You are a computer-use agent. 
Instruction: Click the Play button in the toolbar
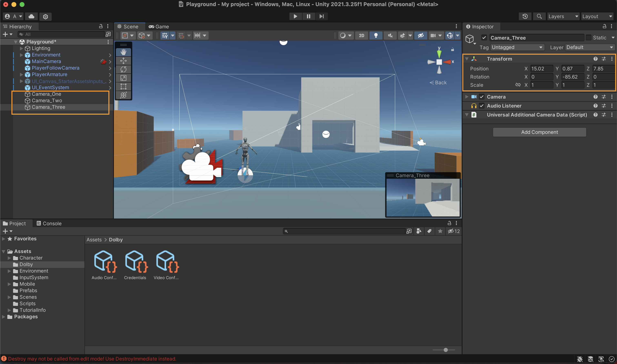[295, 17]
